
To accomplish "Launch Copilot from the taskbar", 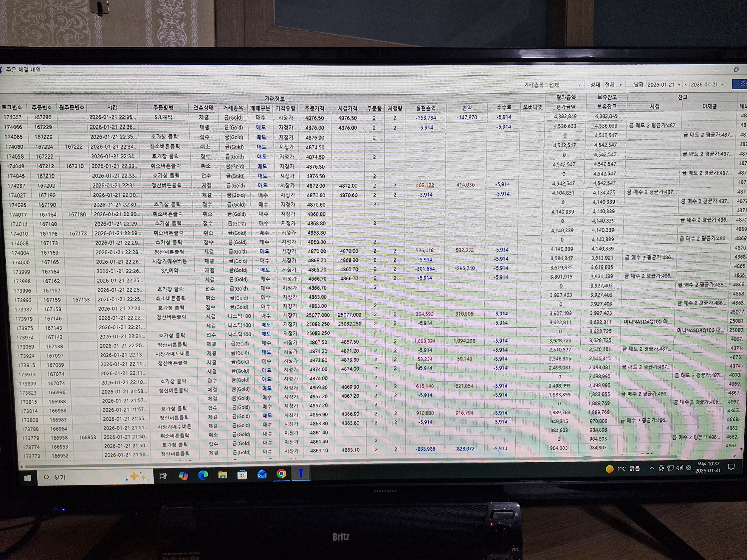I will point(183,476).
